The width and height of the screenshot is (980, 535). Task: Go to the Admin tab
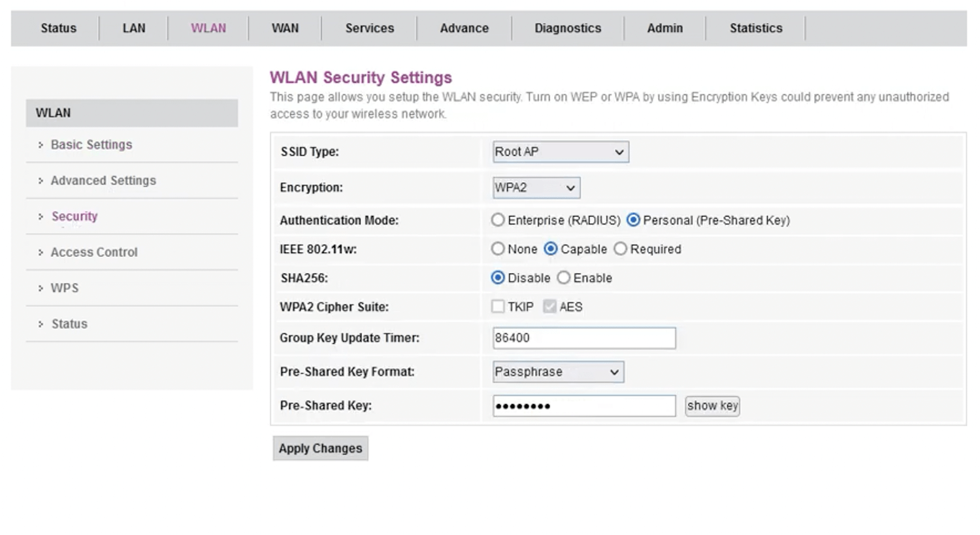pos(664,28)
